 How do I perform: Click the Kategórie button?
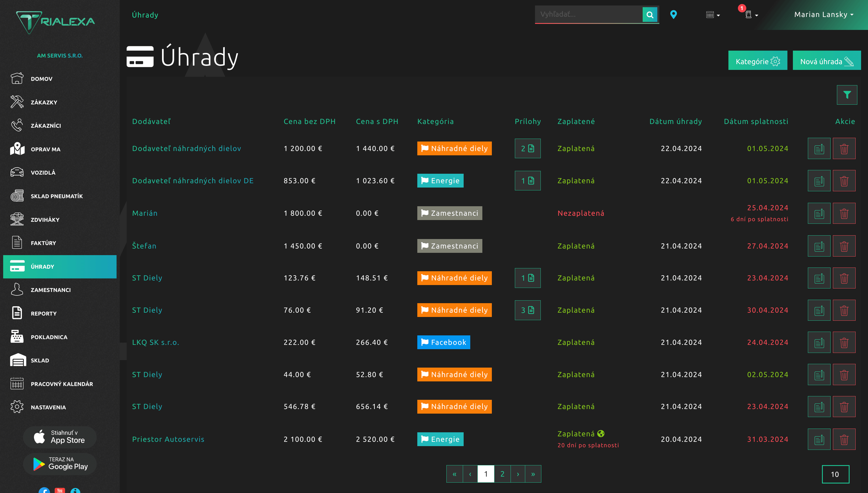pyautogui.click(x=757, y=61)
